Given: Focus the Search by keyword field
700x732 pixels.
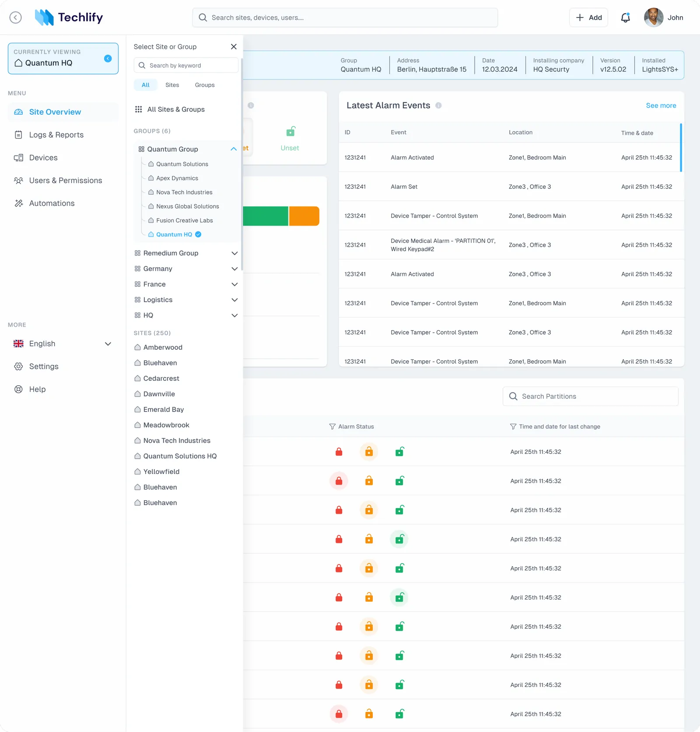Looking at the screenshot, I should point(186,66).
